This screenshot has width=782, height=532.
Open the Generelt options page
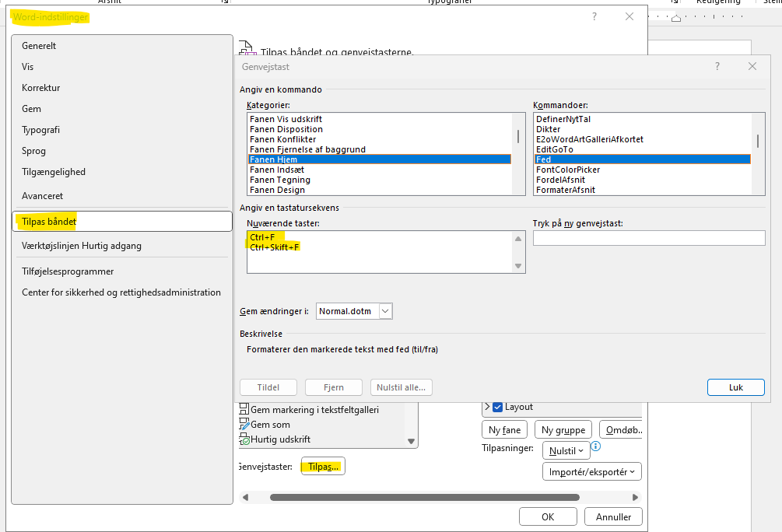pyautogui.click(x=122, y=46)
